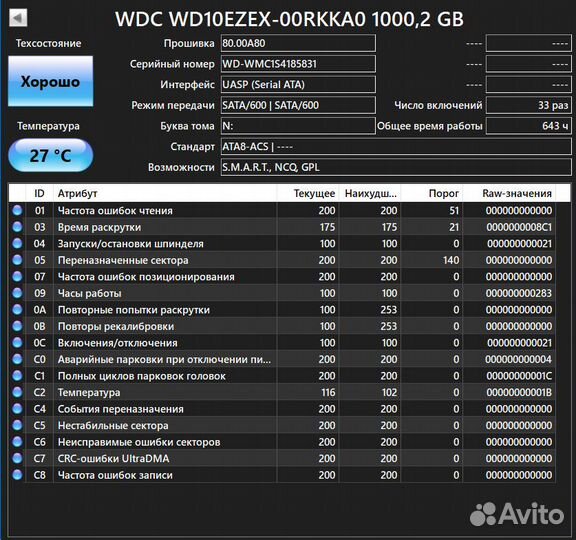Click status dot for Время раскрутки
This screenshot has width=576, height=540.
pyautogui.click(x=17, y=227)
